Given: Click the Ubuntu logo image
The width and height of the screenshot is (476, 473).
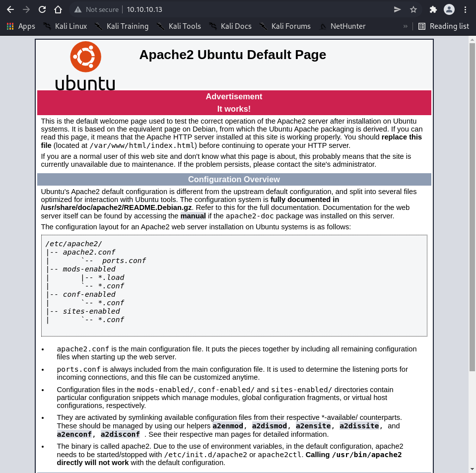Looking at the screenshot, I should 85,66.
